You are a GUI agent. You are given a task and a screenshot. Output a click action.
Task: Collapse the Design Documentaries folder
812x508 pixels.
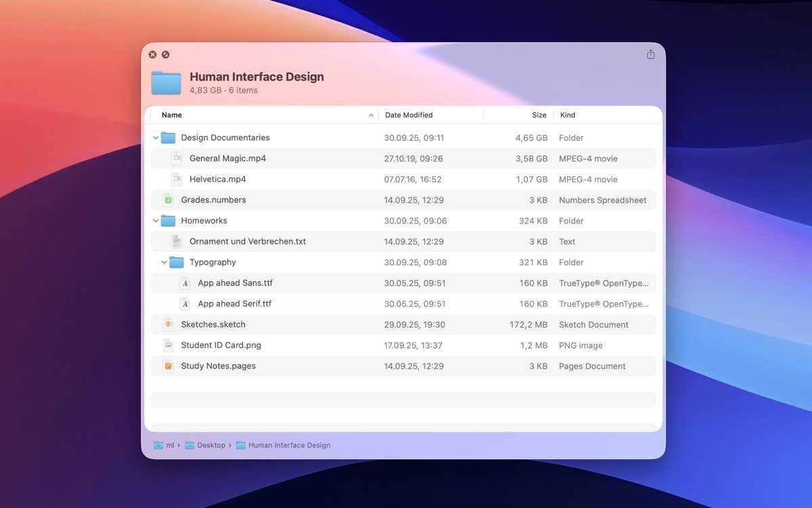(154, 137)
